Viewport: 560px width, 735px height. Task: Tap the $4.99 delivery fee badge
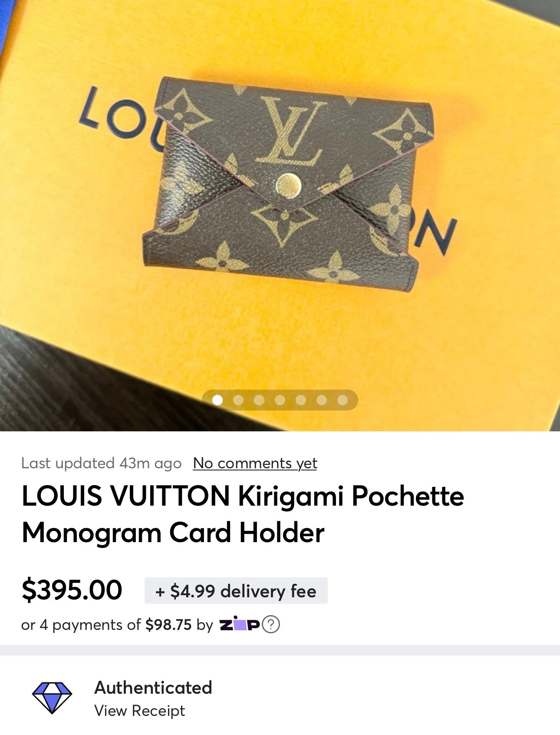pyautogui.click(x=236, y=591)
